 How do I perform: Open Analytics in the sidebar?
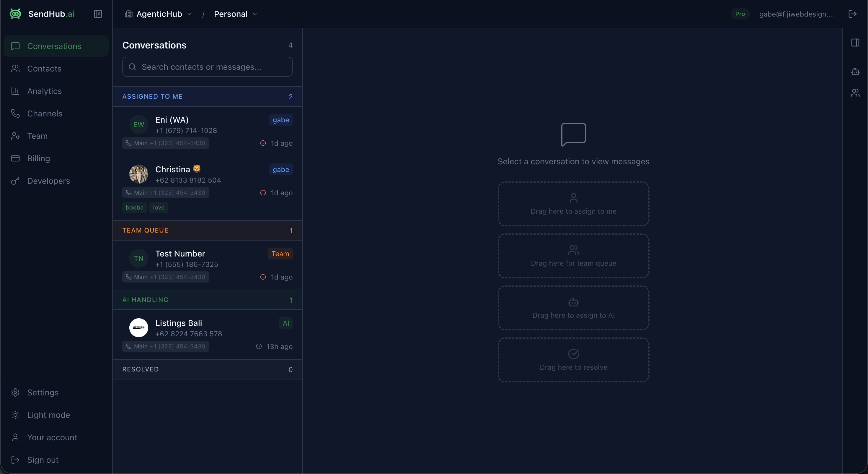56,91
